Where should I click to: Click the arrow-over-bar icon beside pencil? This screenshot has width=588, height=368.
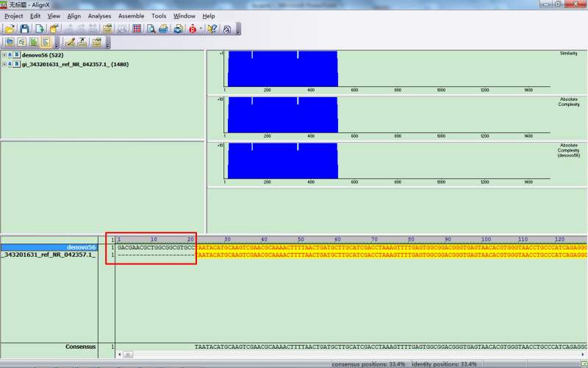[82, 43]
